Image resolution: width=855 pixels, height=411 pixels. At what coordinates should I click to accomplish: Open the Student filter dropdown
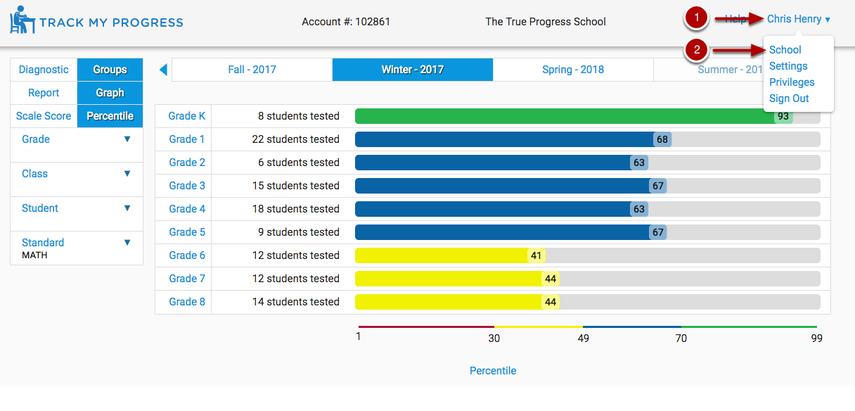[76, 214]
